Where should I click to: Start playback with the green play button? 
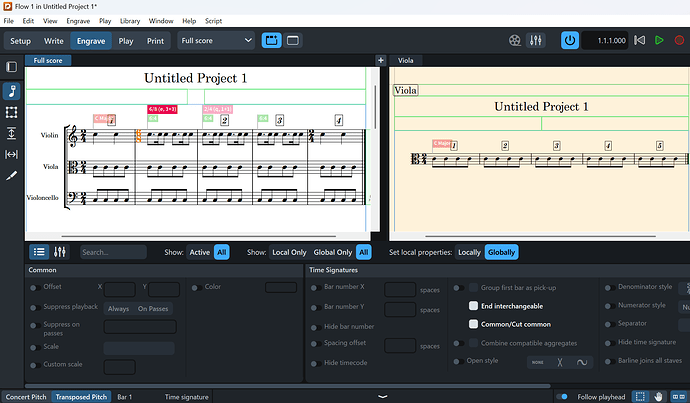point(659,40)
